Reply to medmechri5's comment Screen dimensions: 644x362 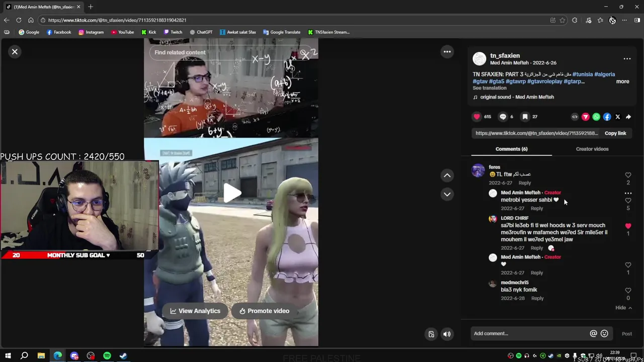537,299
